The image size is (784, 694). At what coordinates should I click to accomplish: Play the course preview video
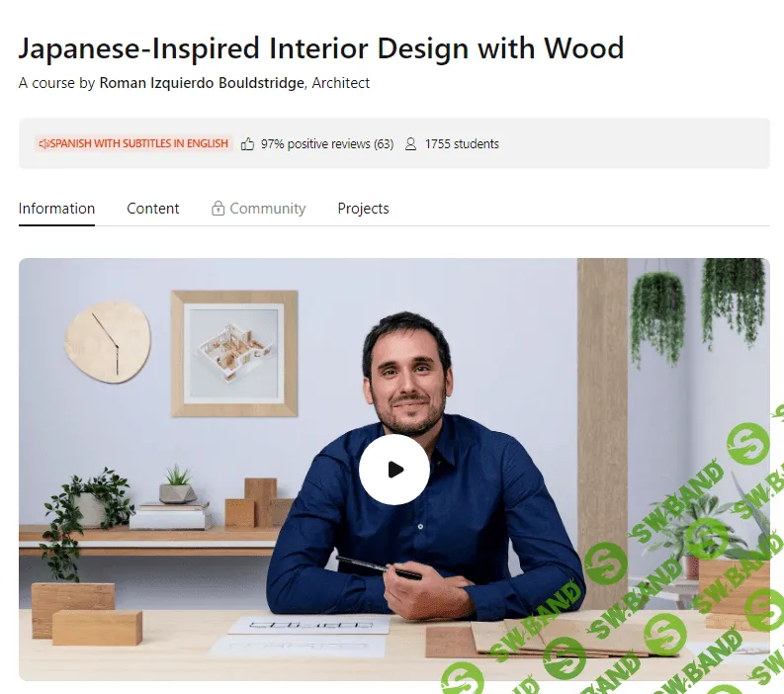[x=394, y=470]
